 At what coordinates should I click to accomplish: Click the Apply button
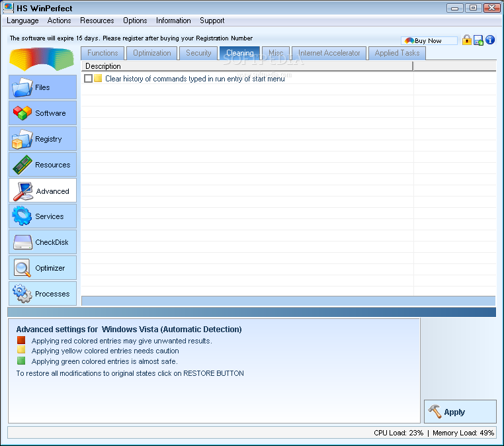[x=460, y=412]
